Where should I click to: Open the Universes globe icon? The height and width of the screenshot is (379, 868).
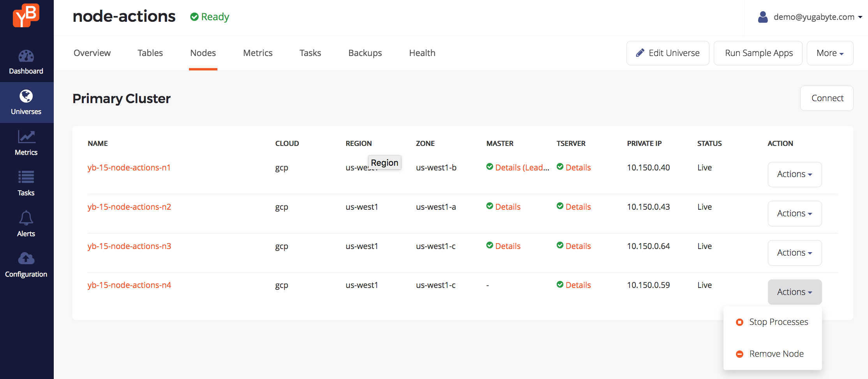pyautogui.click(x=26, y=96)
